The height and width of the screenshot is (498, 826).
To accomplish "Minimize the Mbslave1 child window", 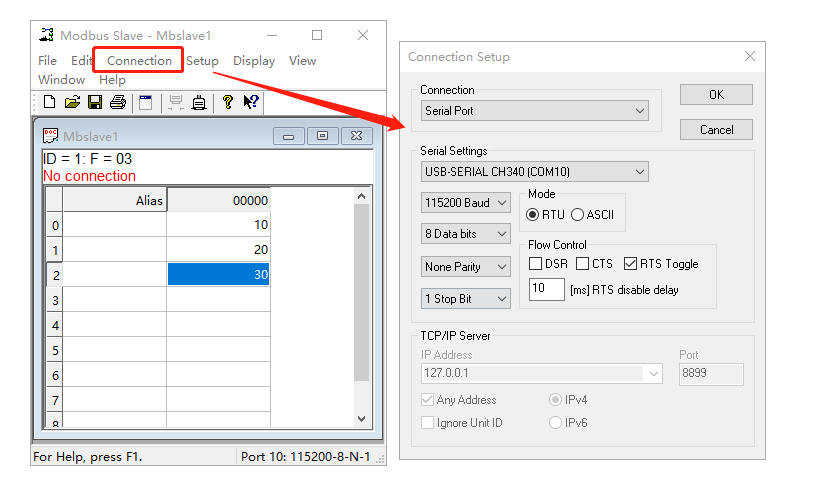I will (289, 136).
